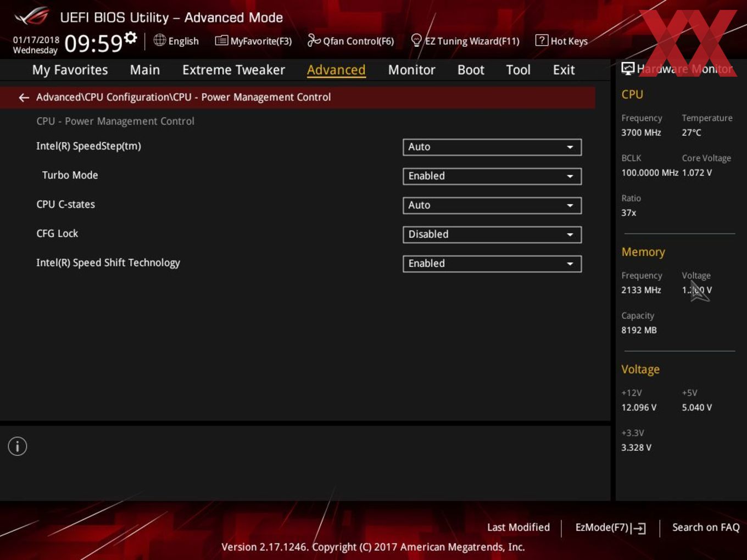Click the CPU temperature 27°C value
The height and width of the screenshot is (560, 747).
click(x=692, y=132)
